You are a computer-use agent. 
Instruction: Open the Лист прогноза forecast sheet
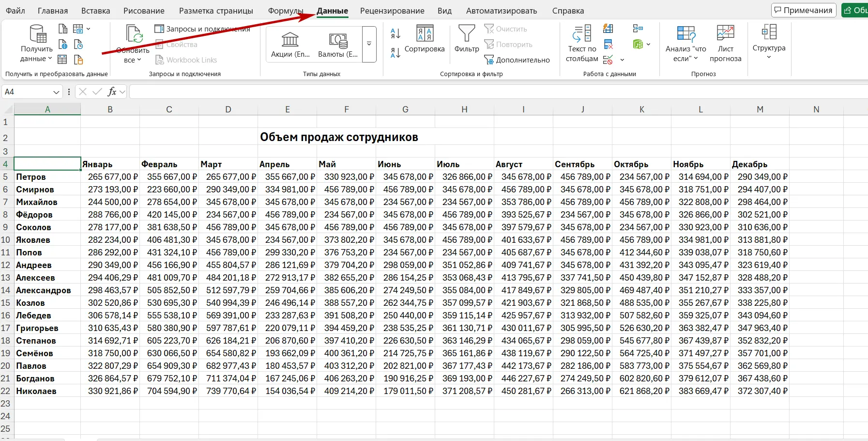[725, 44]
